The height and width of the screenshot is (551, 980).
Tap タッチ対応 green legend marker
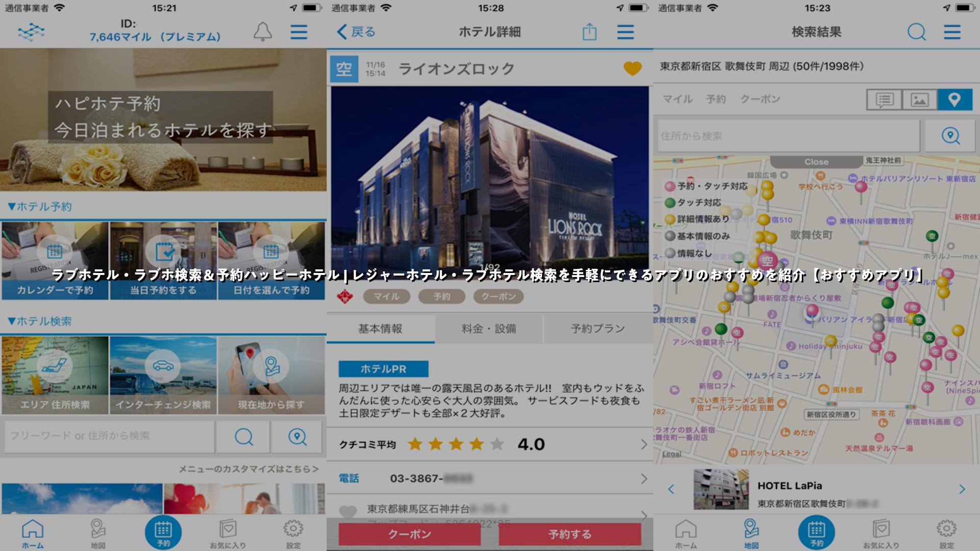[x=670, y=203]
